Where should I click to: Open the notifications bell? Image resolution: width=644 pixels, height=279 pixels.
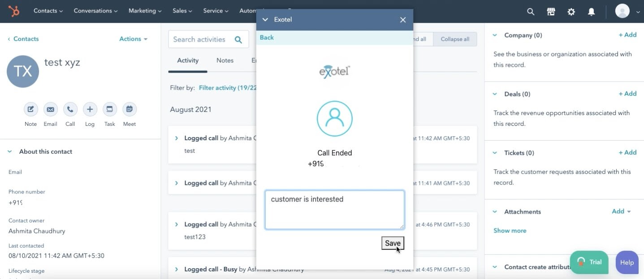pyautogui.click(x=592, y=12)
